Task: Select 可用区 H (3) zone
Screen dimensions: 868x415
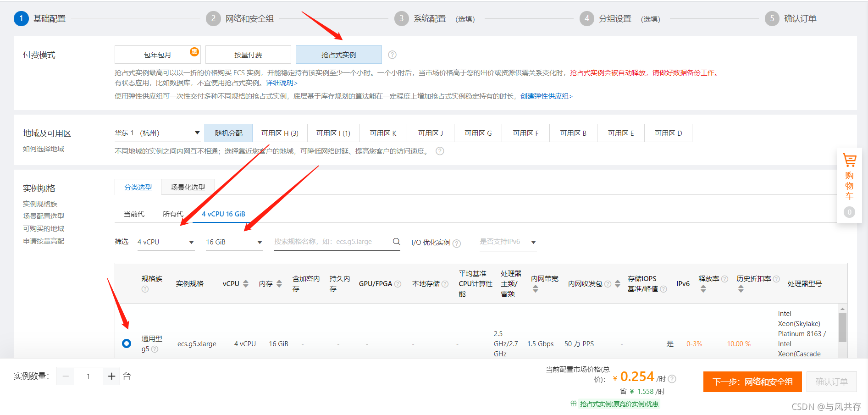Action: coord(280,133)
